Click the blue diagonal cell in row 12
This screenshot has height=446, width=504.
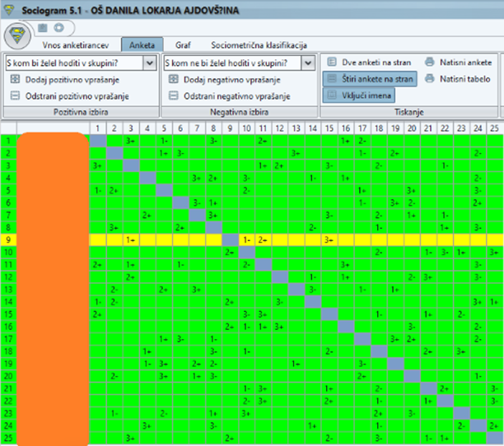pos(280,277)
